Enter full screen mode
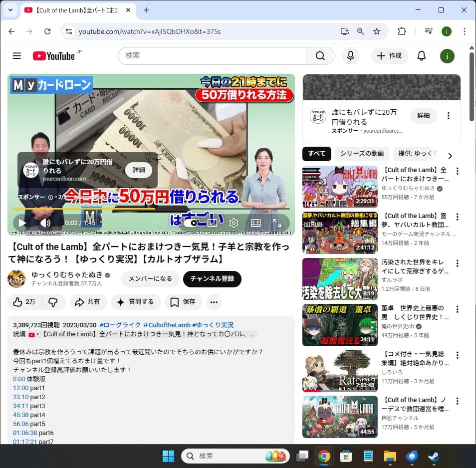Image resolution: width=476 pixels, height=468 pixels. pyautogui.click(x=277, y=223)
